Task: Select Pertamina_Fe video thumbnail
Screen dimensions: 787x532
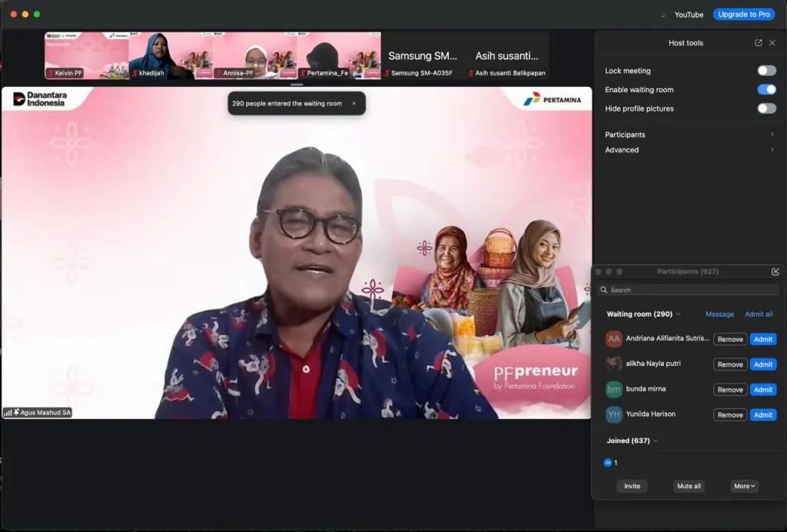Action: pyautogui.click(x=339, y=55)
